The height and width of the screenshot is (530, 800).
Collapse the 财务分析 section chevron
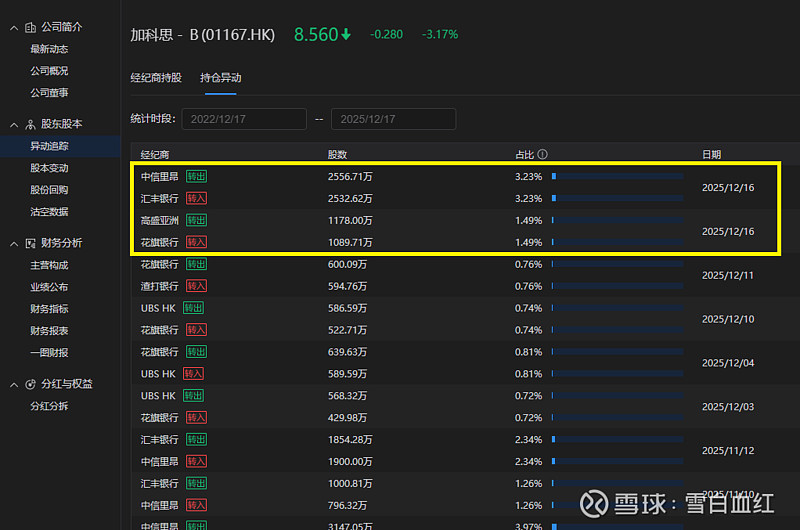[14, 243]
